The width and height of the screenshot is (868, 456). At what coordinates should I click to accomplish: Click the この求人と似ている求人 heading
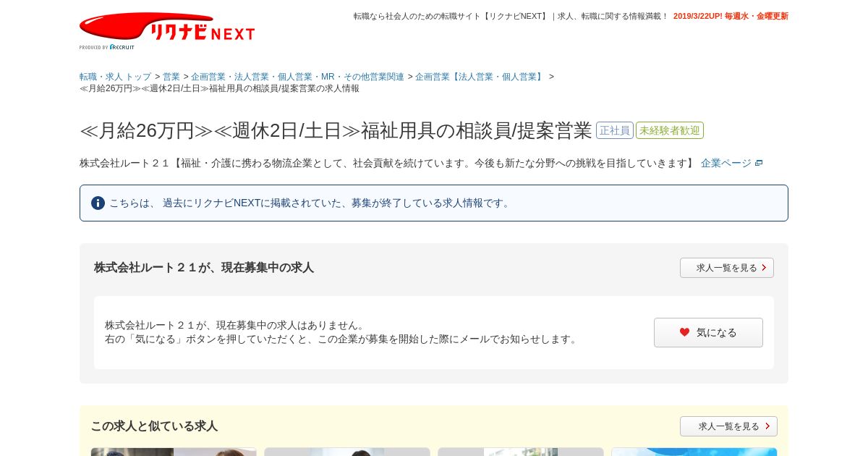point(154,426)
